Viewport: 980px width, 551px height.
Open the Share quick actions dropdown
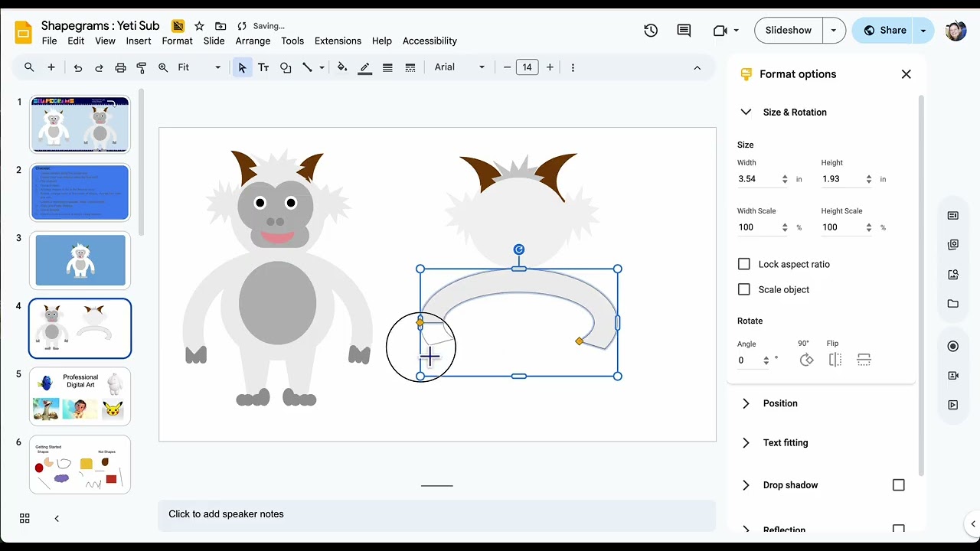tap(923, 31)
